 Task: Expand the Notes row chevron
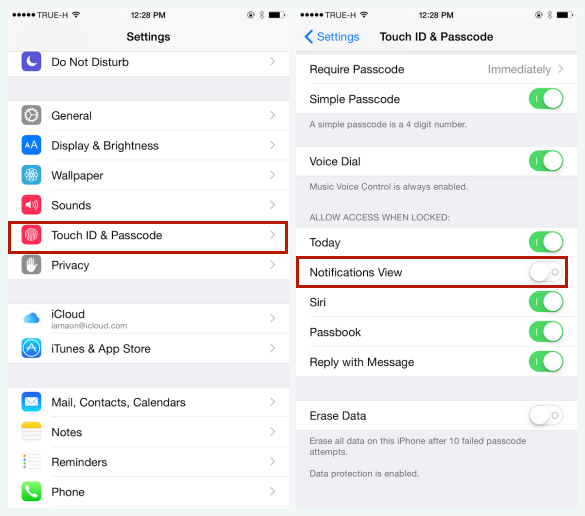[272, 432]
